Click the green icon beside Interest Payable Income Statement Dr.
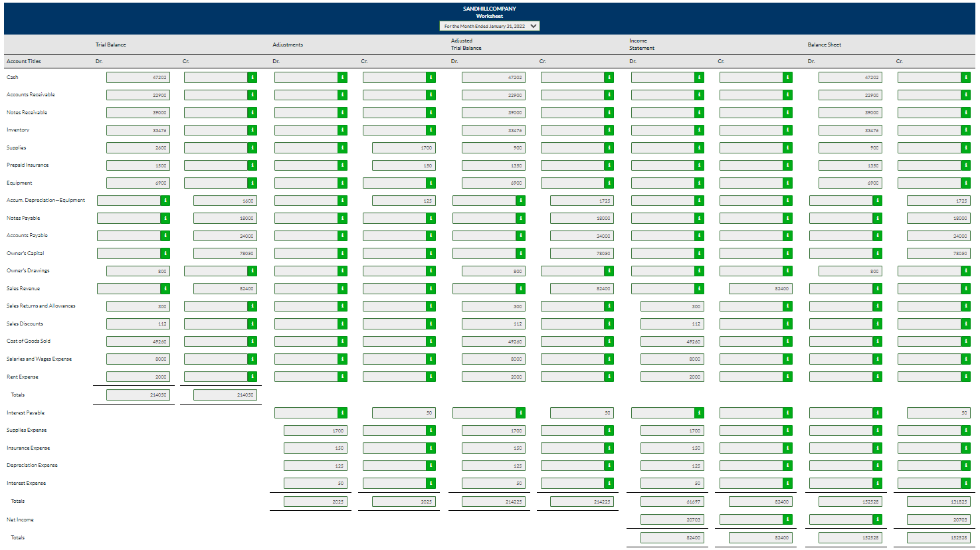 [698, 412]
